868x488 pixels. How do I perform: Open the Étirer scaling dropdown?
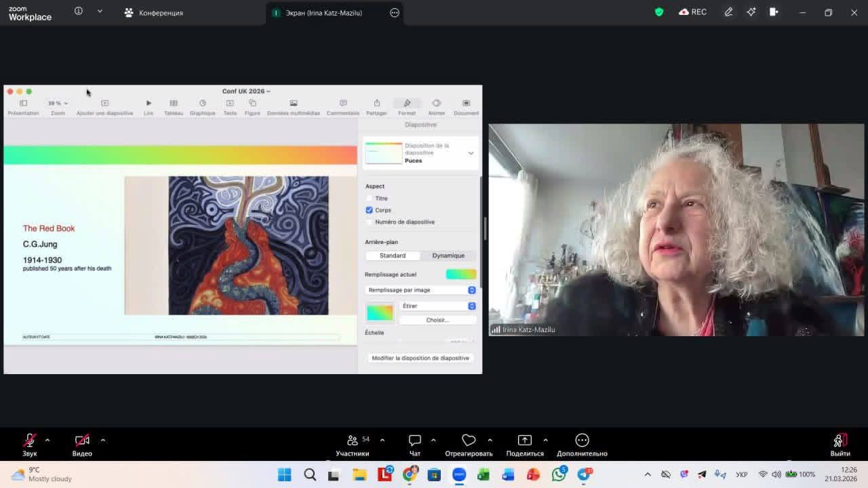point(437,306)
